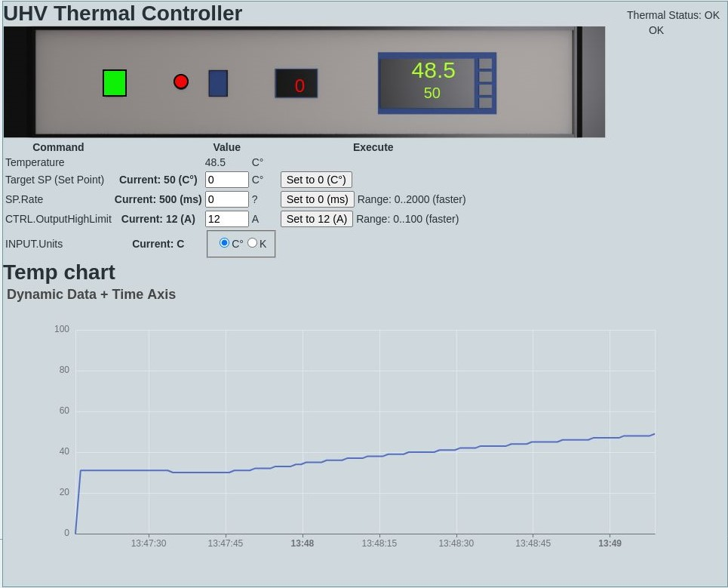Click the Thermal Status: OK text
This screenshot has height=588, width=728.
[x=673, y=15]
